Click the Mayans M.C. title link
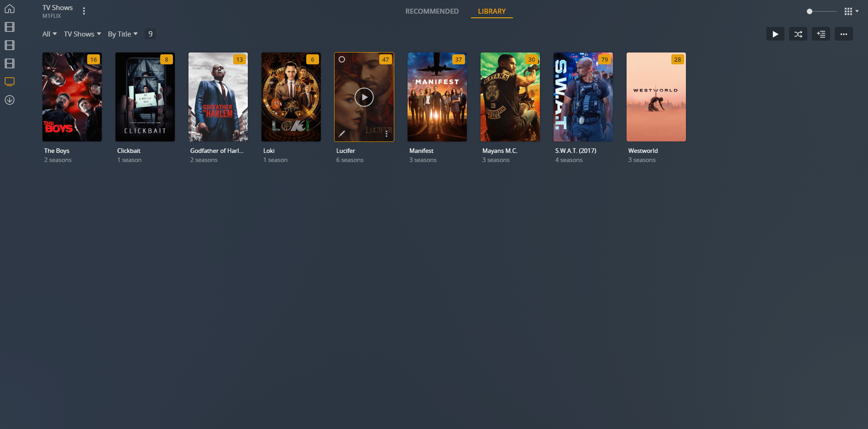Image resolution: width=868 pixels, height=429 pixels. [x=500, y=151]
